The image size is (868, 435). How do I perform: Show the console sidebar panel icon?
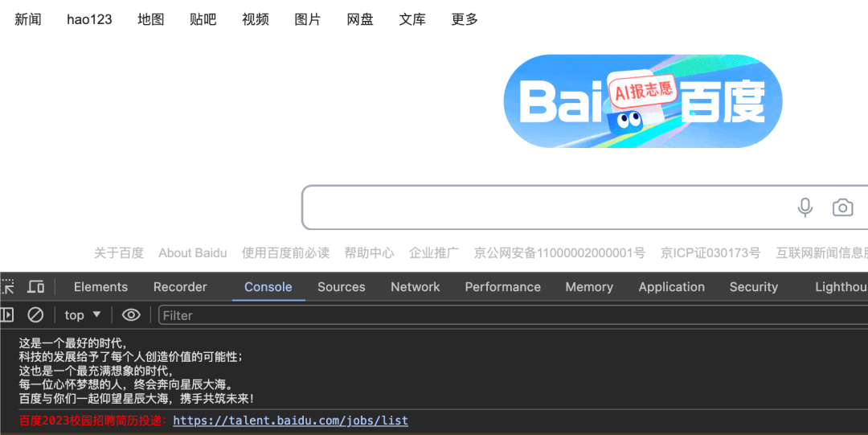point(7,314)
